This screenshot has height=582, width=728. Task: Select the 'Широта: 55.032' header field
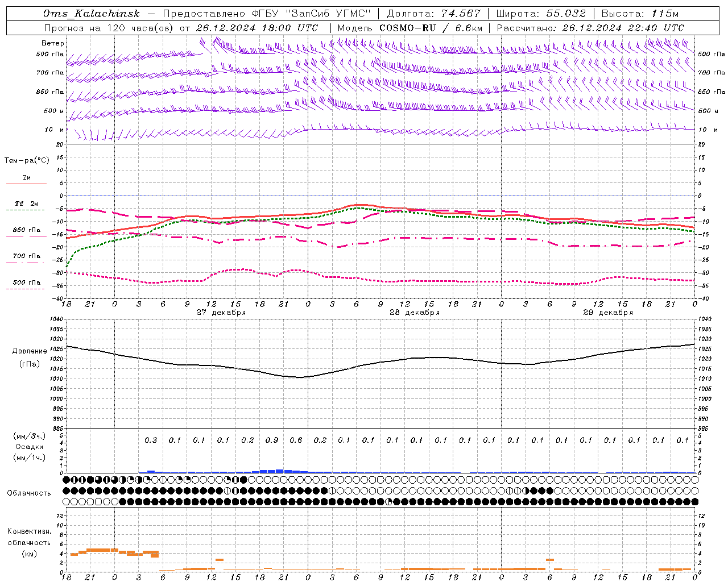[541, 14]
